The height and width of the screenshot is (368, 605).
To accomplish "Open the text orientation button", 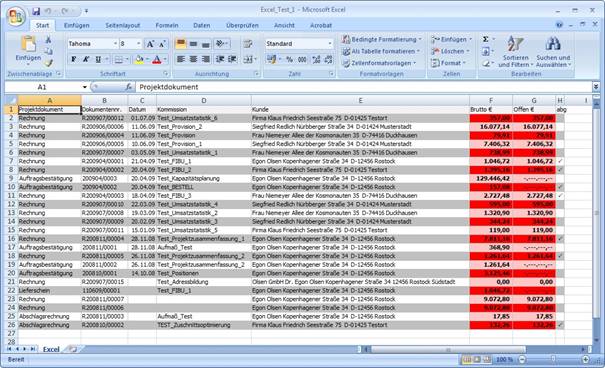I will pos(221,44).
